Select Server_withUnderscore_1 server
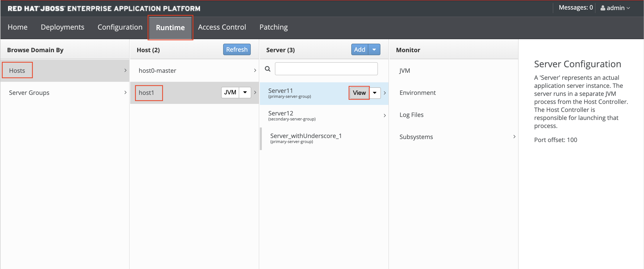Image resolution: width=644 pixels, height=269 pixels. point(324,139)
